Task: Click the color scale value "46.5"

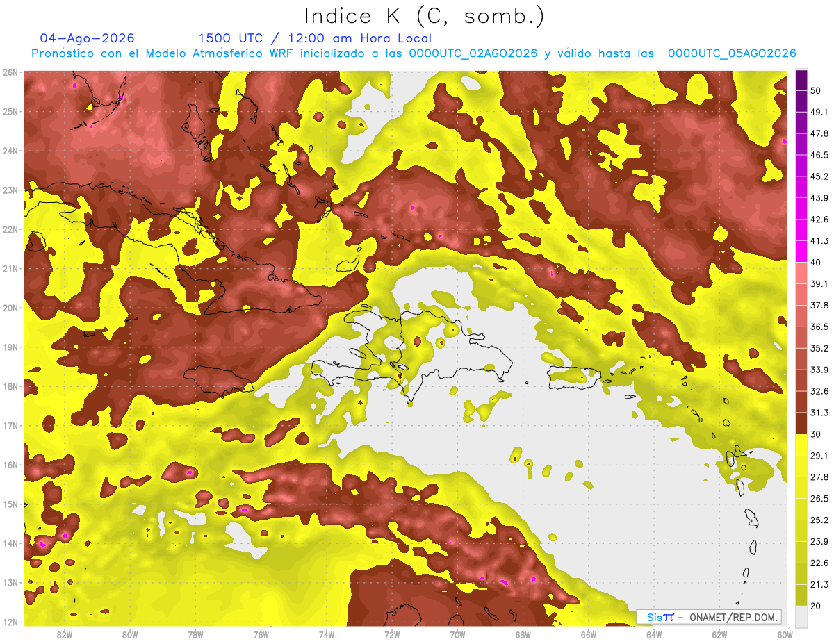Action: [820, 155]
